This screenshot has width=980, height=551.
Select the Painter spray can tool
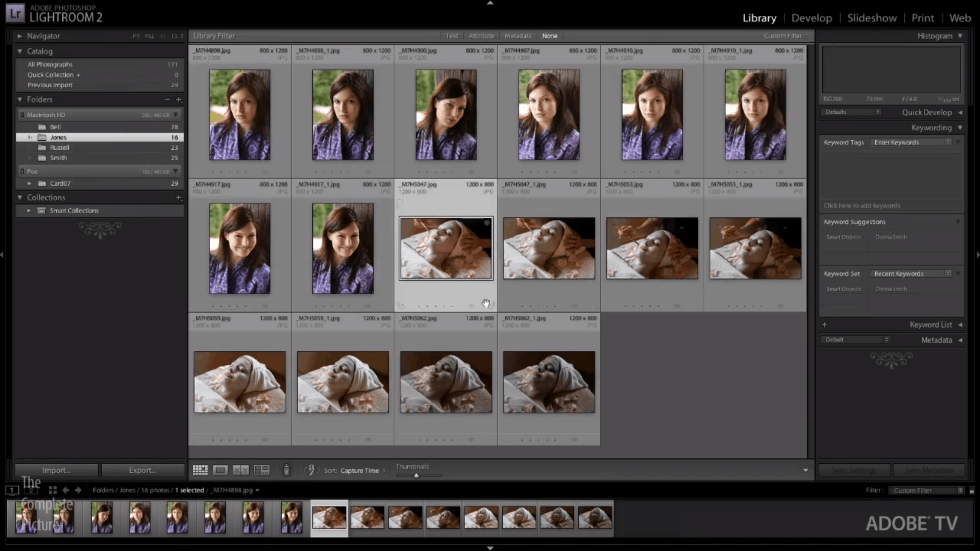(x=286, y=470)
